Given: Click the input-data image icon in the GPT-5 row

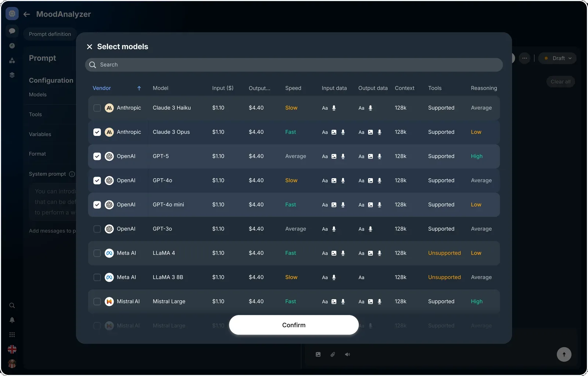Looking at the screenshot, I should (x=334, y=156).
